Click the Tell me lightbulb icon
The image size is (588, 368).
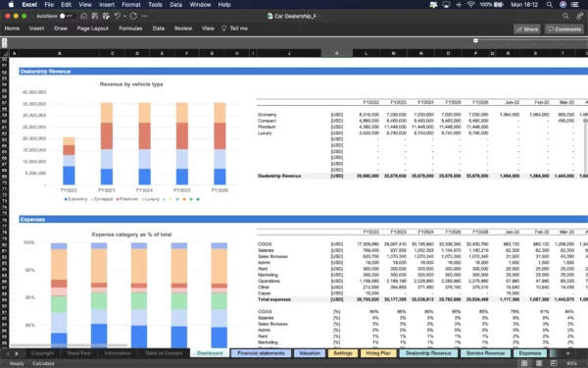(223, 28)
